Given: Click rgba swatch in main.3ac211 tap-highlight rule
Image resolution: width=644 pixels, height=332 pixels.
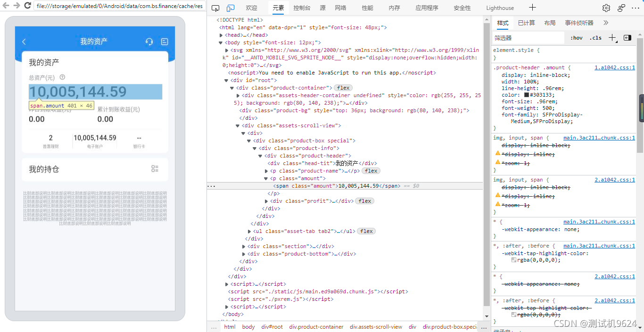Looking at the screenshot, I should (x=514, y=260).
